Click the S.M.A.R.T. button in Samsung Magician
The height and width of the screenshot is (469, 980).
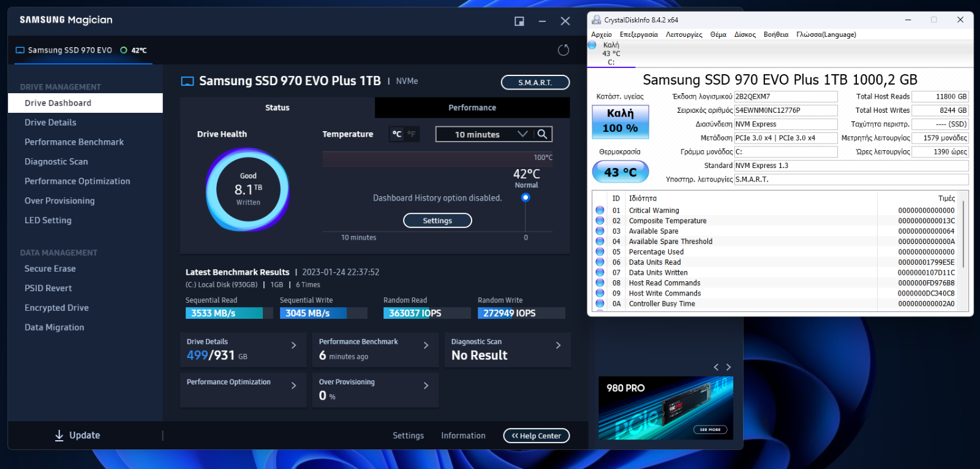click(x=535, y=82)
